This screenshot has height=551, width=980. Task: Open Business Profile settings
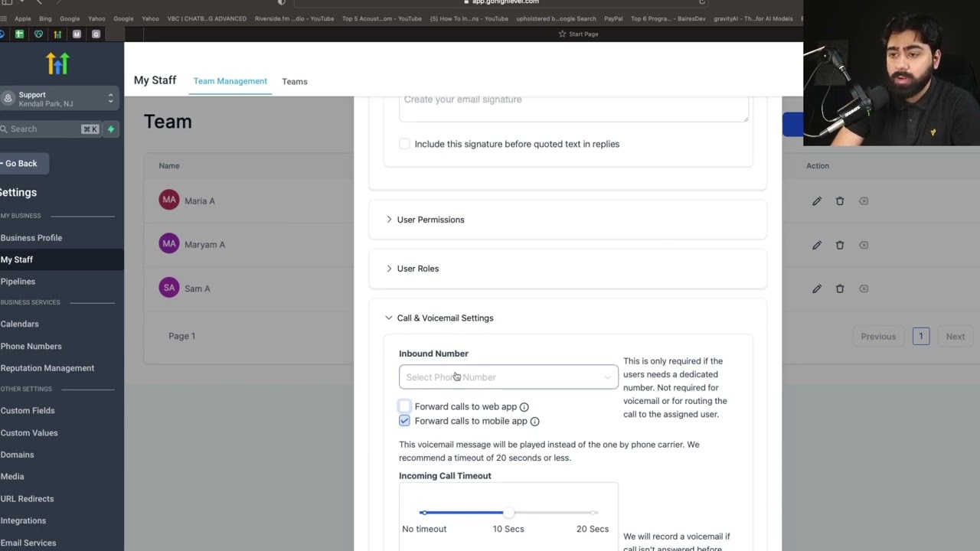coord(31,238)
